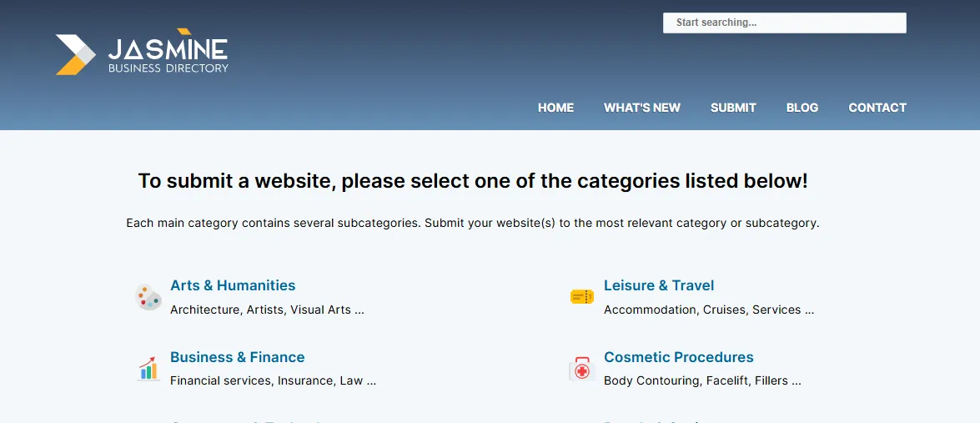Image resolution: width=980 pixels, height=423 pixels.
Task: Click the first aid kit Cosmetic icon
Action: point(582,369)
